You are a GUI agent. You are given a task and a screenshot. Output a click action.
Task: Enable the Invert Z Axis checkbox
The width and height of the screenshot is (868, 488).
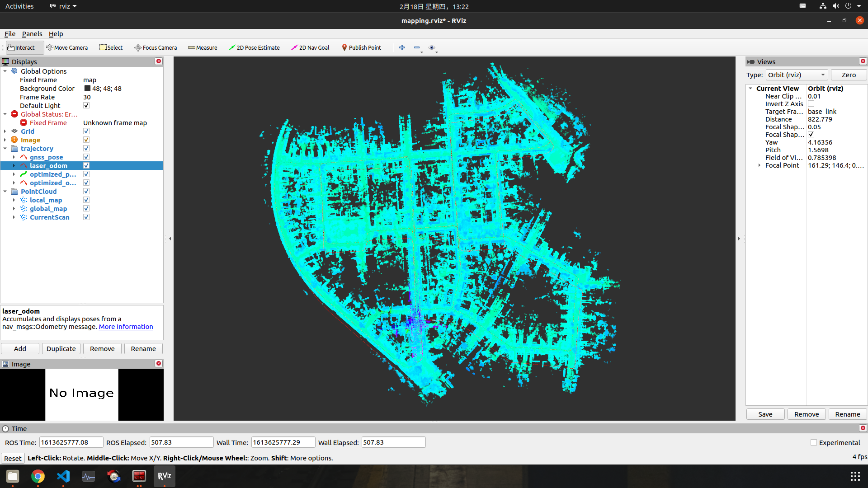pyautogui.click(x=811, y=104)
